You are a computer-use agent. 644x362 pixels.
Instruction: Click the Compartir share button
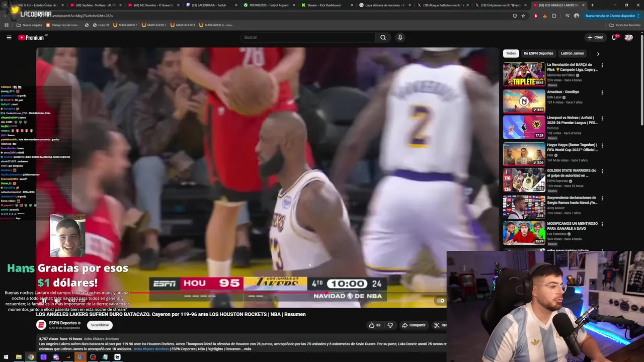414,325
